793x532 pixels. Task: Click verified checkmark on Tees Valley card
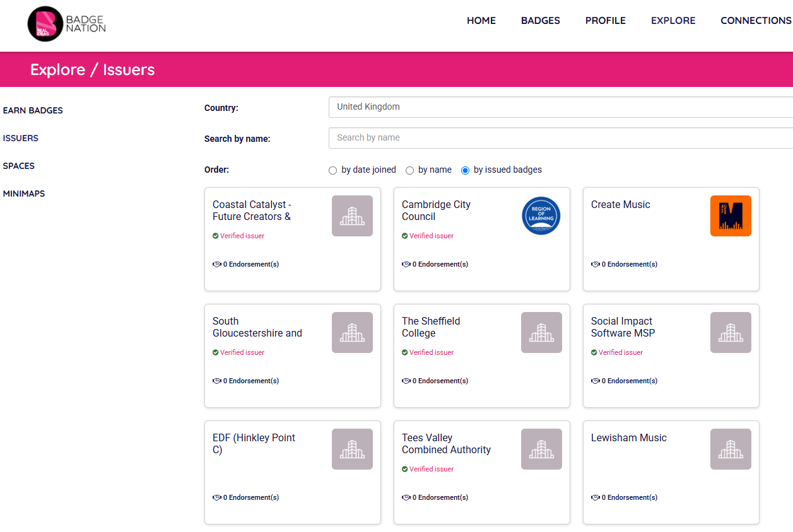click(x=405, y=469)
